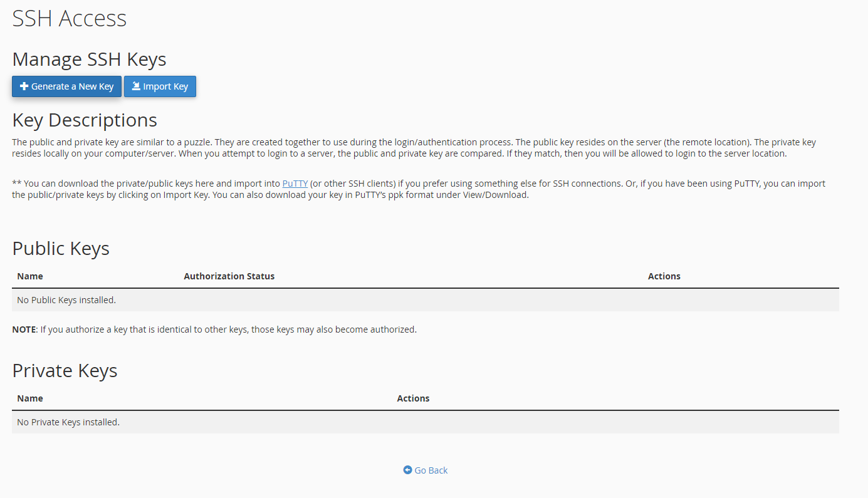Click the left arrow icon beside Go Back

(407, 470)
